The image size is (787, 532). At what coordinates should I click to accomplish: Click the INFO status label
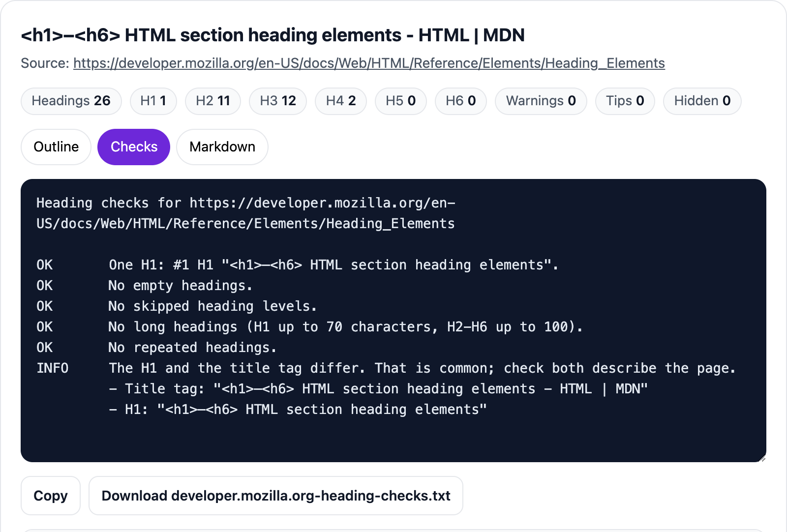tap(53, 368)
